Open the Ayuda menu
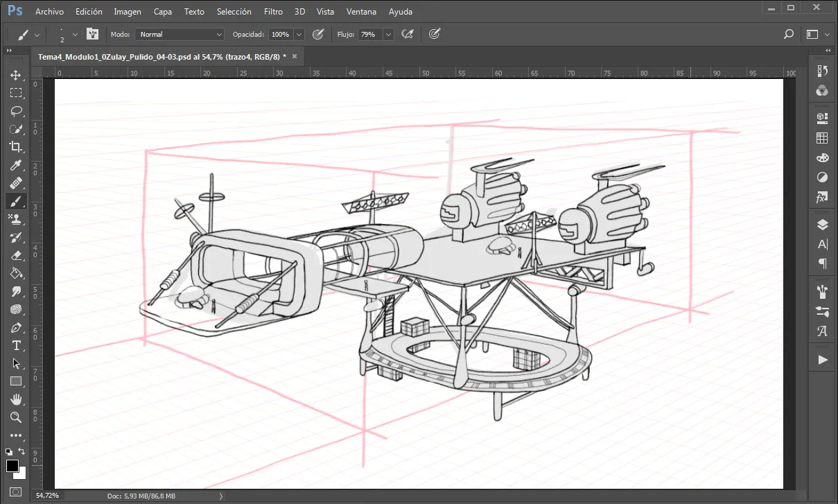This screenshot has height=504, width=838. [x=401, y=12]
